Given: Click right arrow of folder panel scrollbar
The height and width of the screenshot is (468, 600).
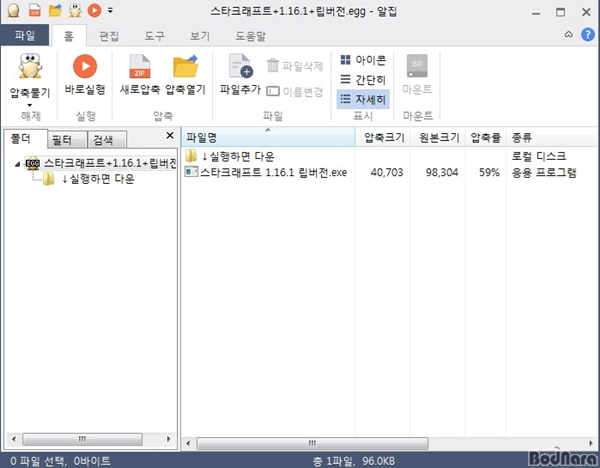Looking at the screenshot, I should (168, 439).
